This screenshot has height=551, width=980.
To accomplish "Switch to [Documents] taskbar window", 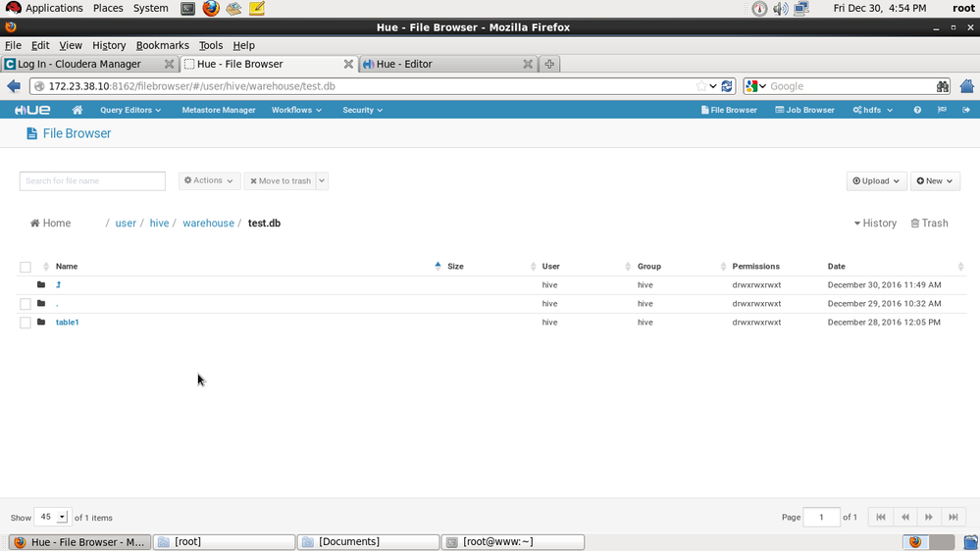I will pyautogui.click(x=368, y=541).
